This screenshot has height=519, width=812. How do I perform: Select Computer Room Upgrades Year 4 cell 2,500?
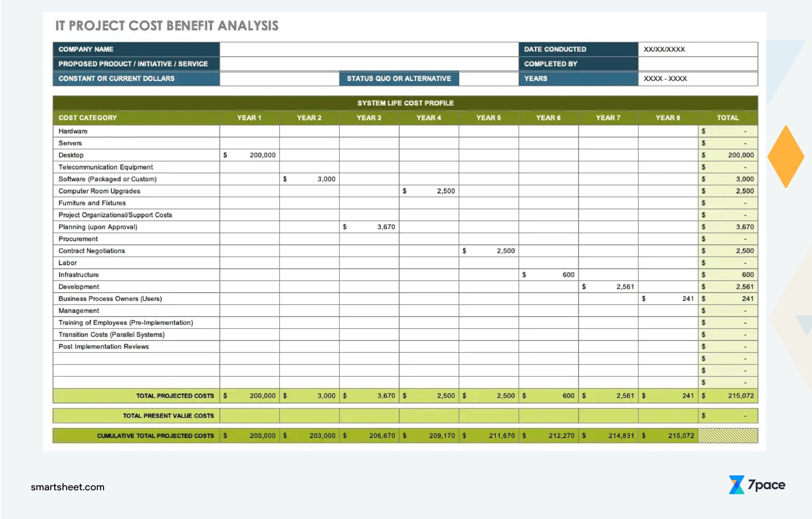(429, 191)
